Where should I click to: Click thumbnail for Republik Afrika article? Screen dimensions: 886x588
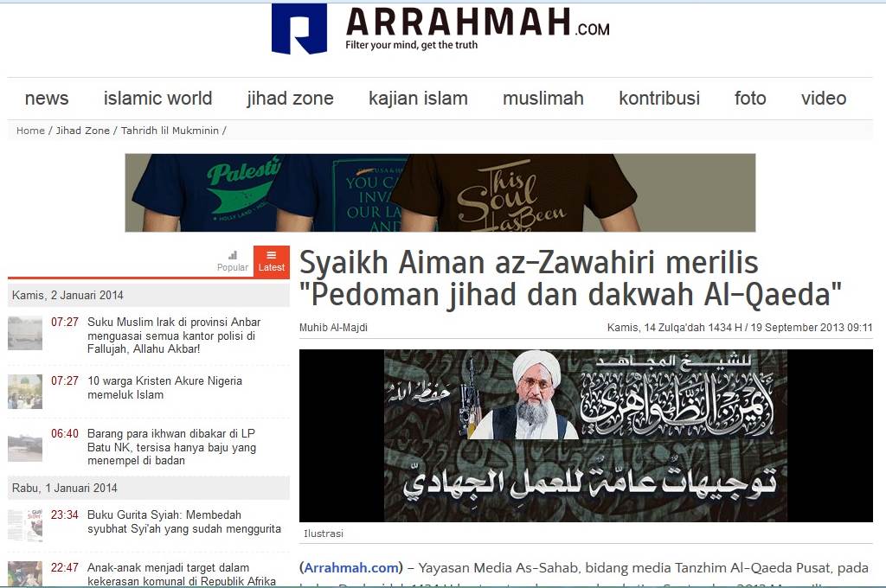(25, 574)
